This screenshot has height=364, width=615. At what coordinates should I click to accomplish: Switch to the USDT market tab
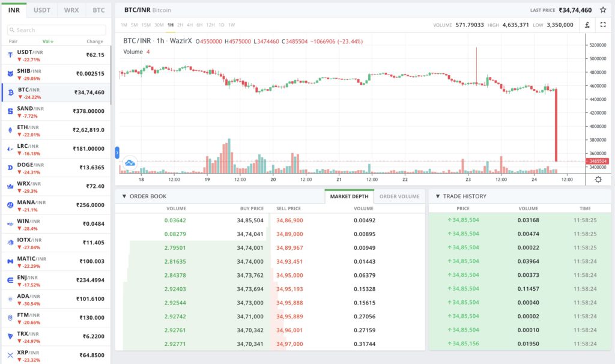pos(42,10)
